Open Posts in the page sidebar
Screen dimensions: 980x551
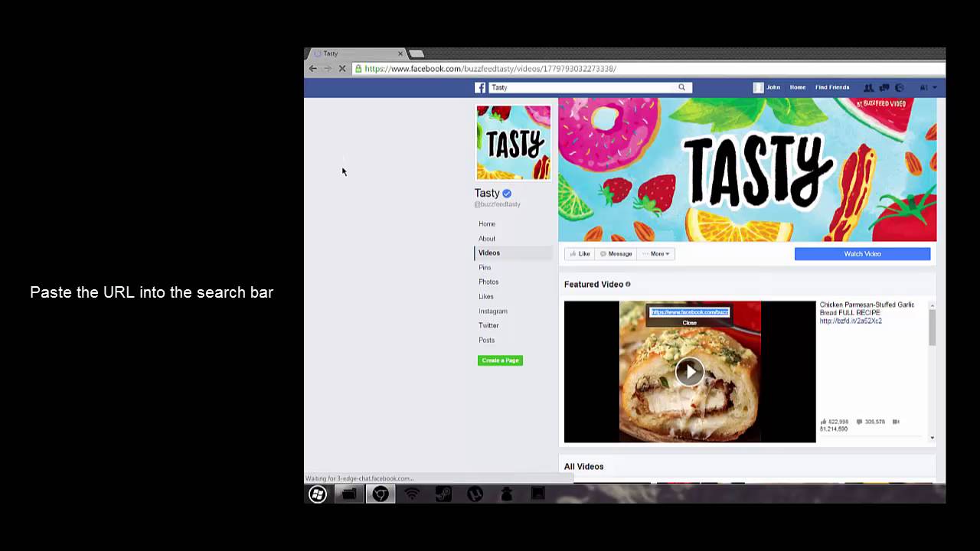(487, 340)
